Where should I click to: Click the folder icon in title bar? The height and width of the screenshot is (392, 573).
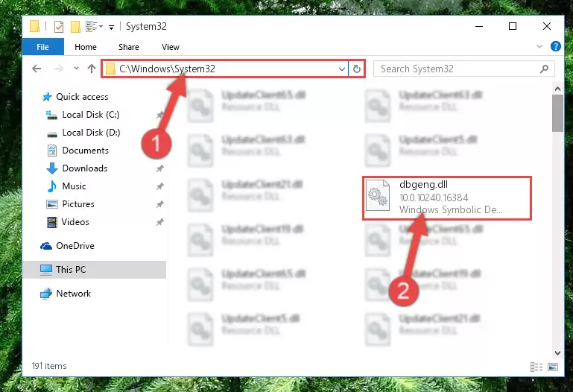tap(34, 26)
